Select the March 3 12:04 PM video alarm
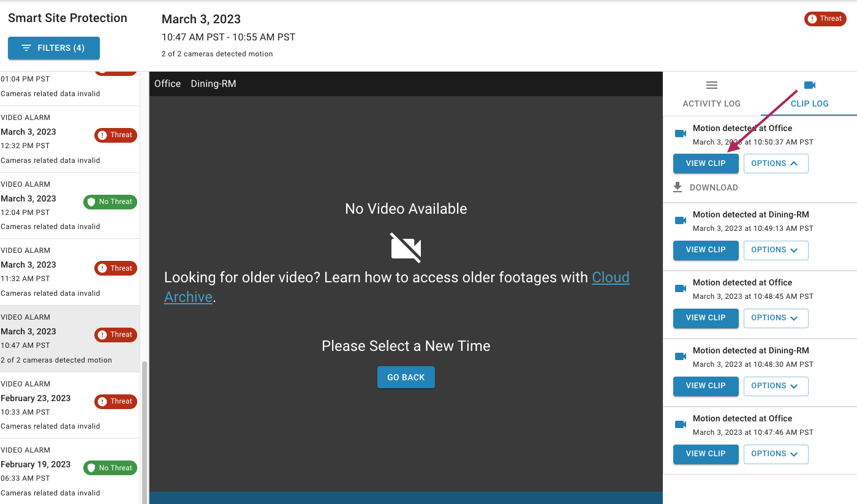Image resolution: width=857 pixels, height=504 pixels. pyautogui.click(x=70, y=206)
